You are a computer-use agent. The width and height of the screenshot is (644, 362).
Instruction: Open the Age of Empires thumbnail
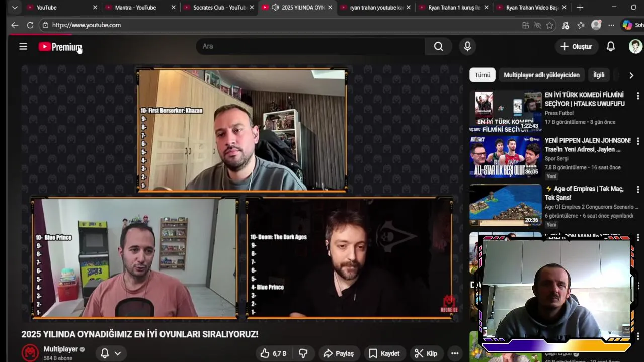(506, 205)
